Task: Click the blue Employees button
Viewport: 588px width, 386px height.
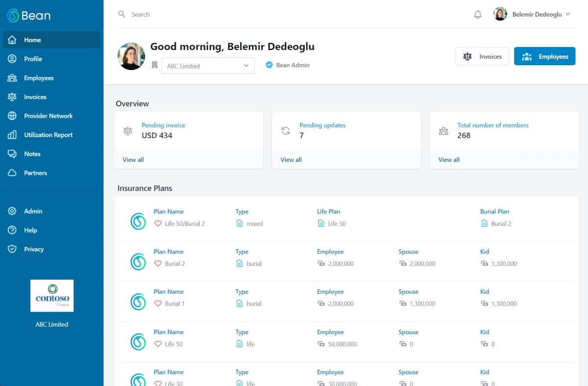Action: click(x=544, y=56)
